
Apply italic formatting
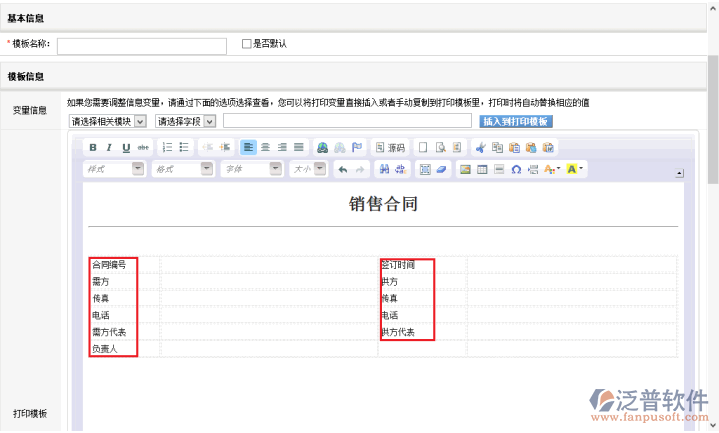pyautogui.click(x=110, y=147)
